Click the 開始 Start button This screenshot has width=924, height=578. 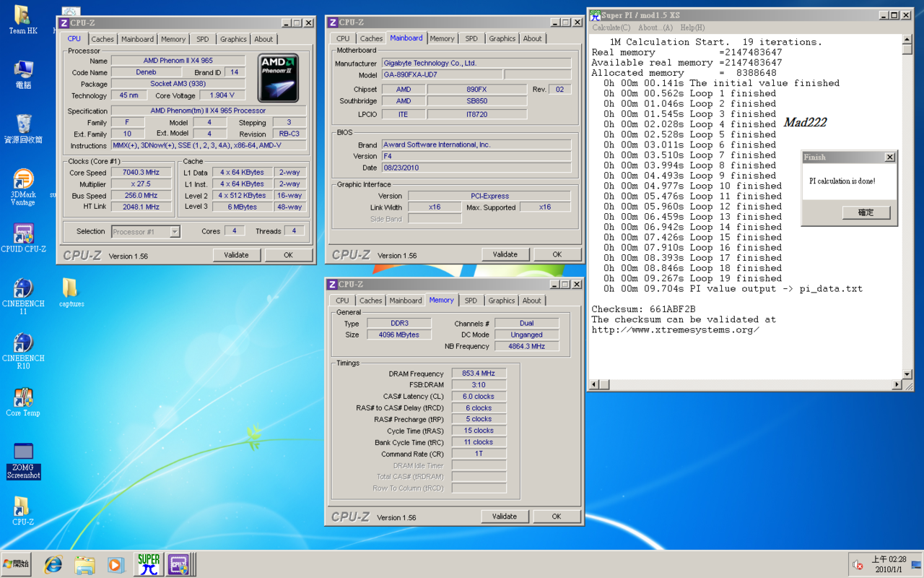[x=17, y=564]
